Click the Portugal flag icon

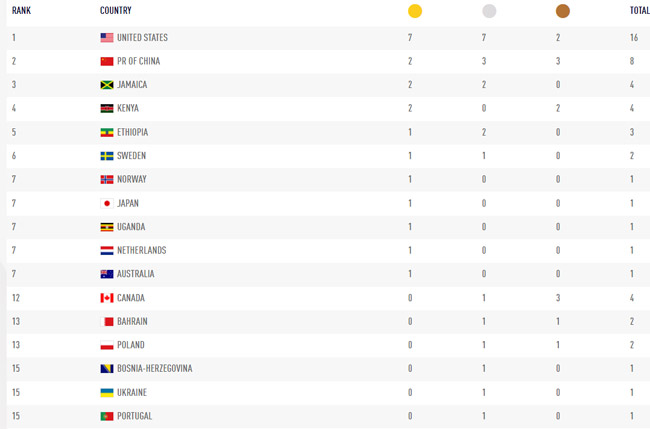pyautogui.click(x=107, y=416)
